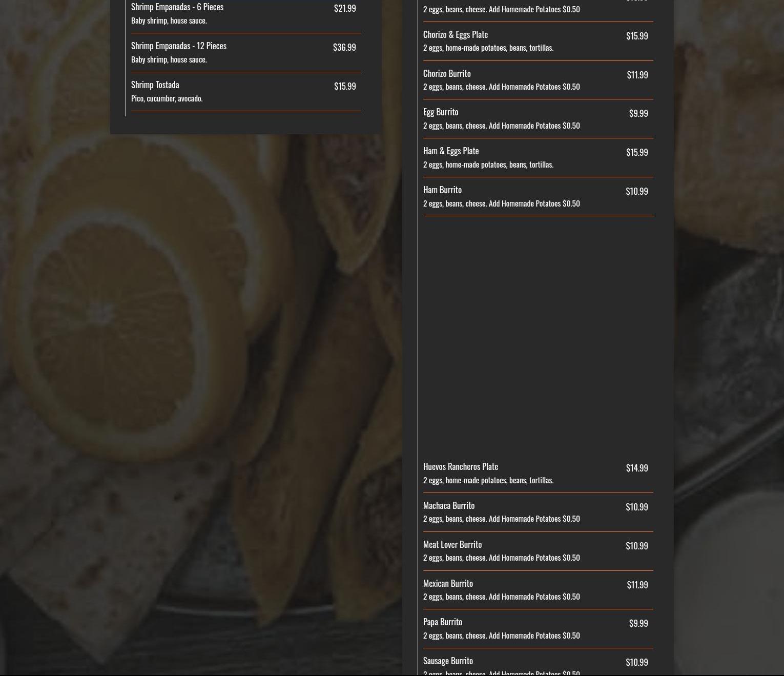Select the Chorizo & Eggs Plate item
784x676 pixels.
click(455, 35)
